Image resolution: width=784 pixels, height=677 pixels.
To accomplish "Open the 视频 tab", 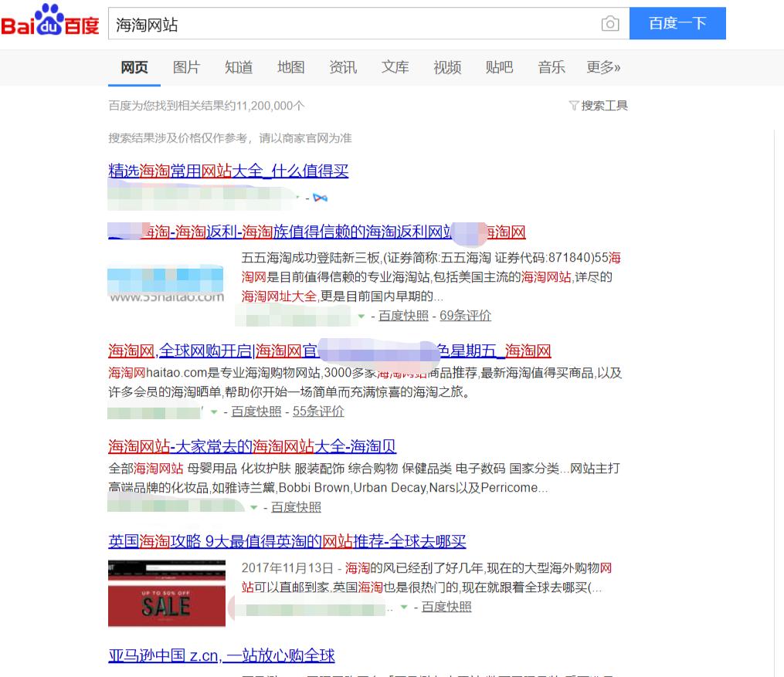I will click(447, 67).
